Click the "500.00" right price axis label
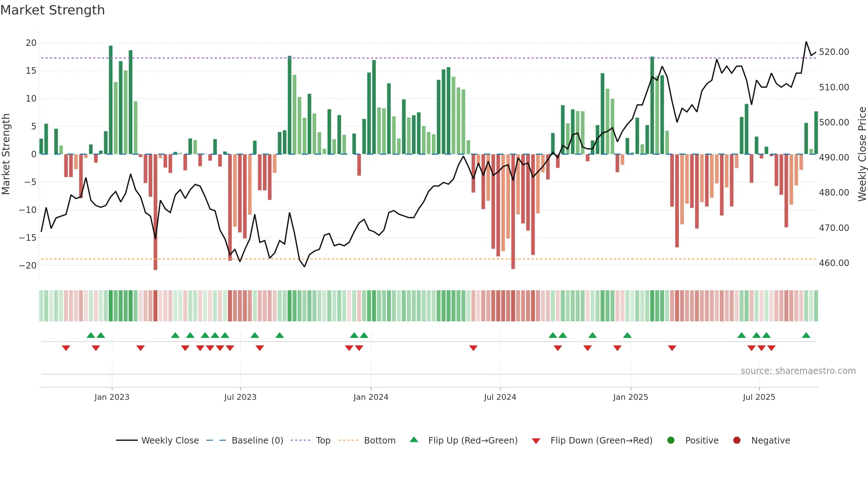The image size is (868, 488). 834,122
